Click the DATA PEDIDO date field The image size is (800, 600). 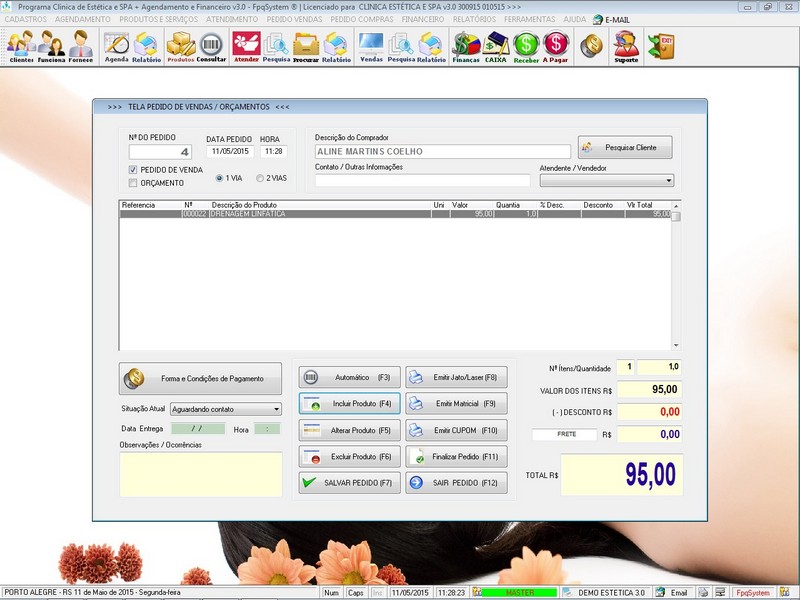[230, 151]
